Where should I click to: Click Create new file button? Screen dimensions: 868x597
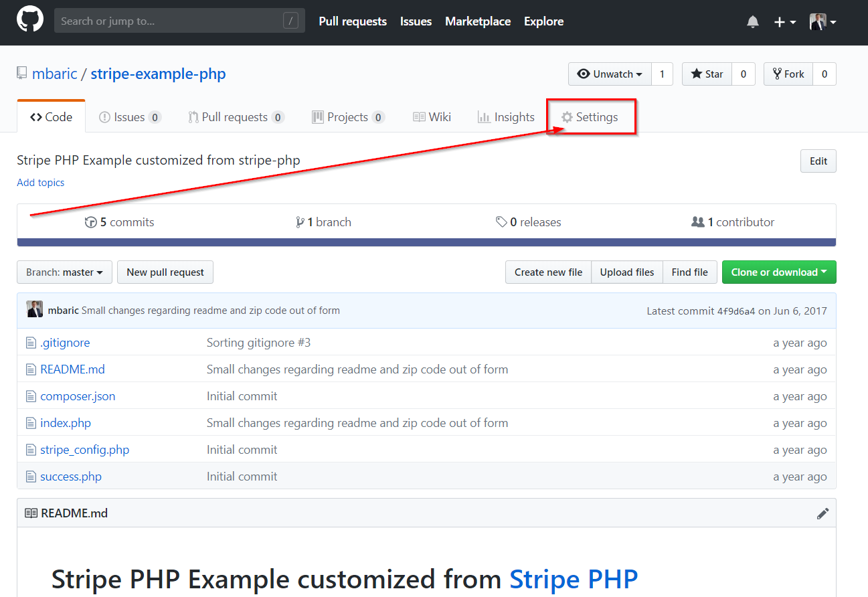coord(548,272)
